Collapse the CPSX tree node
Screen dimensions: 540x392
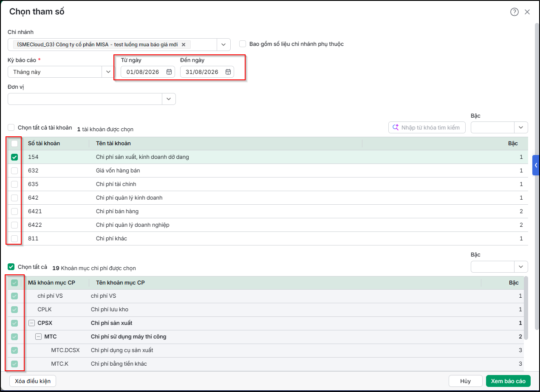31,323
